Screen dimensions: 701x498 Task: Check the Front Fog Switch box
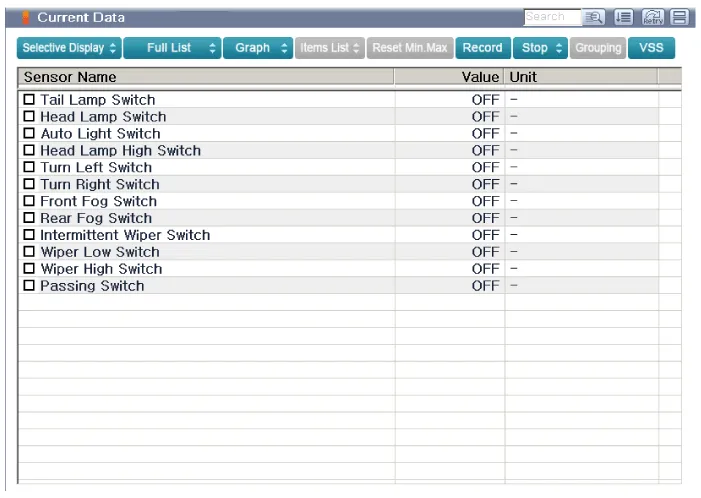29,202
